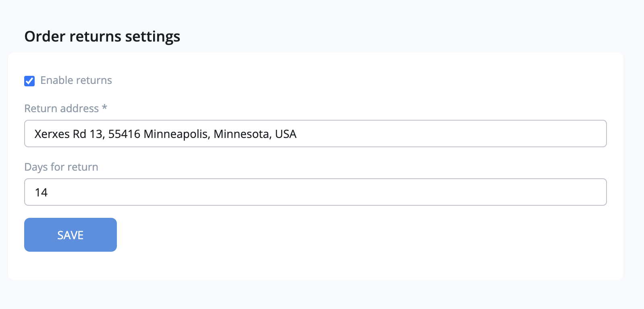Click the value '14' in the days field
The height and width of the screenshot is (309, 644).
(x=41, y=192)
